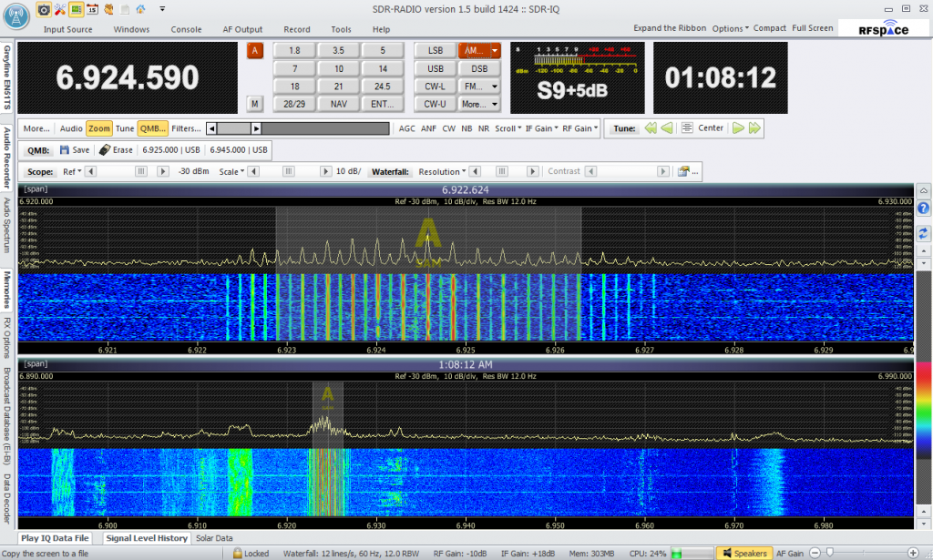Viewport: 933px width, 560px height.
Task: Recall QMB entry 6.925.000 | USB
Action: click(x=170, y=150)
